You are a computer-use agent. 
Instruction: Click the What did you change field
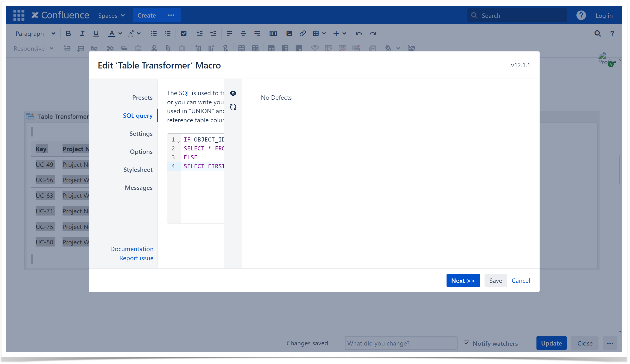pos(401,343)
